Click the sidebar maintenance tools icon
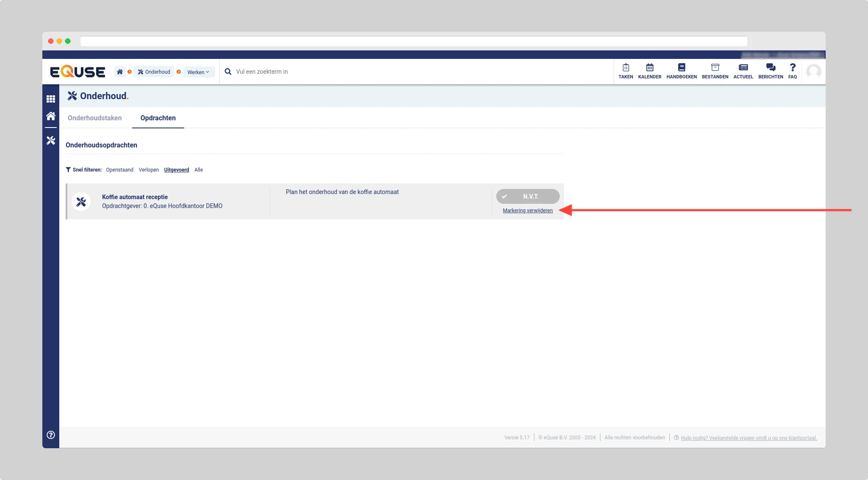 click(51, 140)
